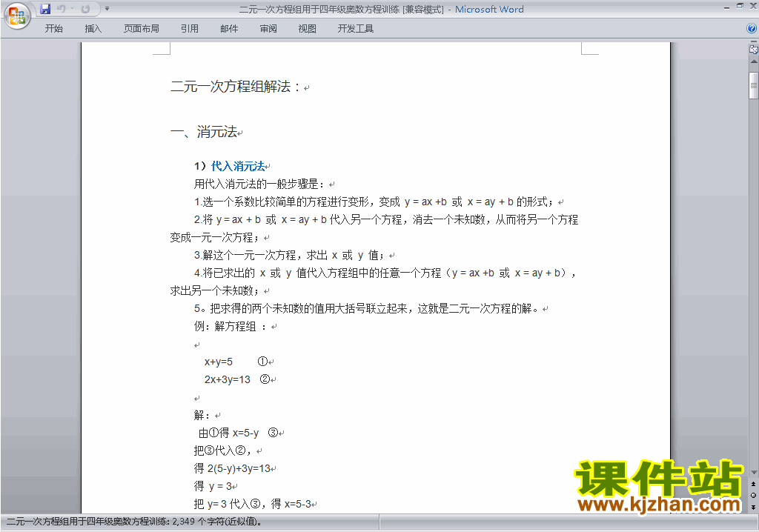This screenshot has width=759, height=532.
Task: Click the heading 一、消元法
Action: click(x=204, y=132)
